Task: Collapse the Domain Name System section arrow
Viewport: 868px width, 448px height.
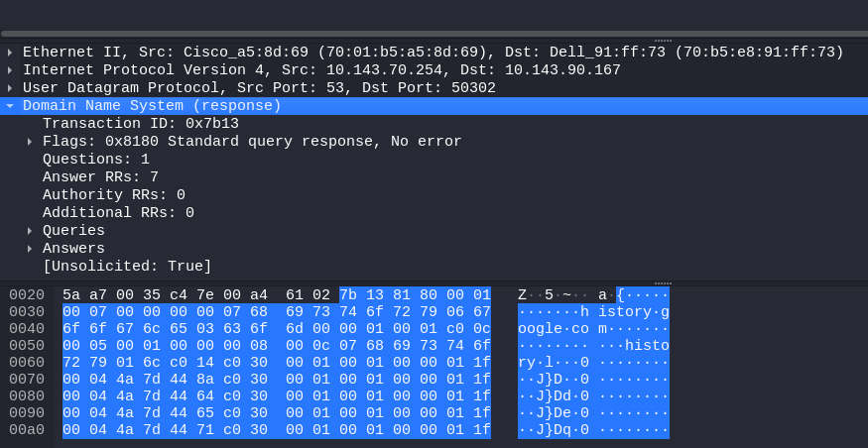Action: (10, 106)
